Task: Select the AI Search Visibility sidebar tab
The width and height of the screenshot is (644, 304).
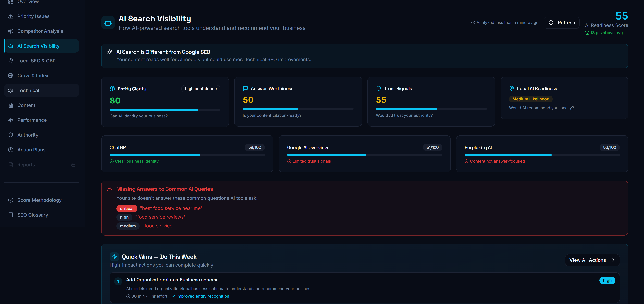Action: pos(38,46)
